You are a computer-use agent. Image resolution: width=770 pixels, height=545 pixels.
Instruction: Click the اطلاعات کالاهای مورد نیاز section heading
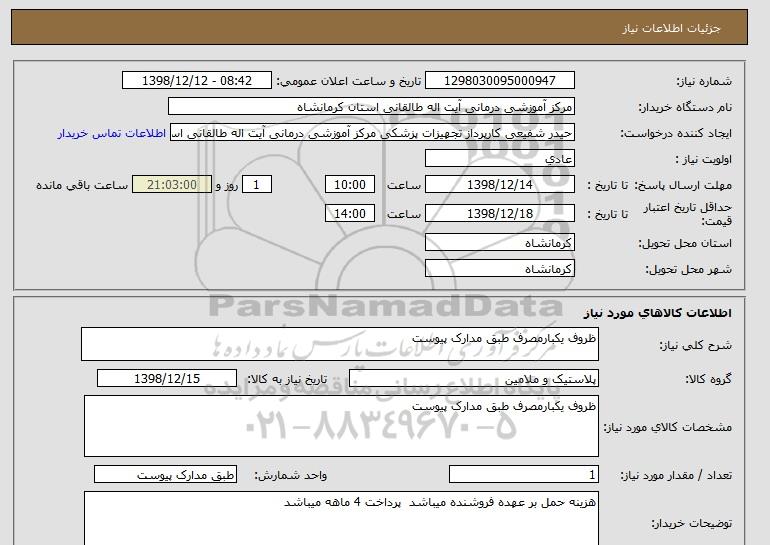click(x=658, y=313)
